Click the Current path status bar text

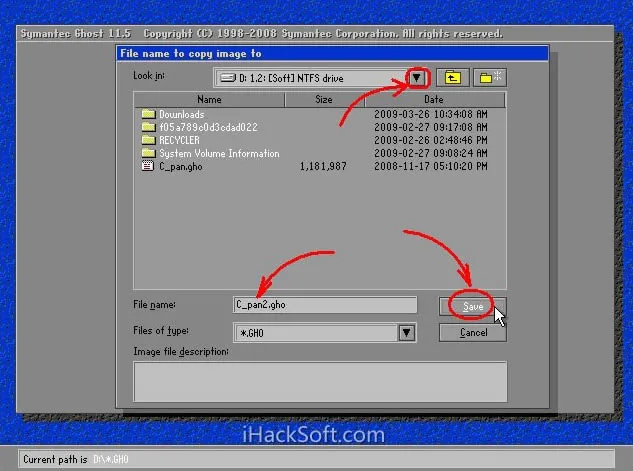[x=75, y=459]
